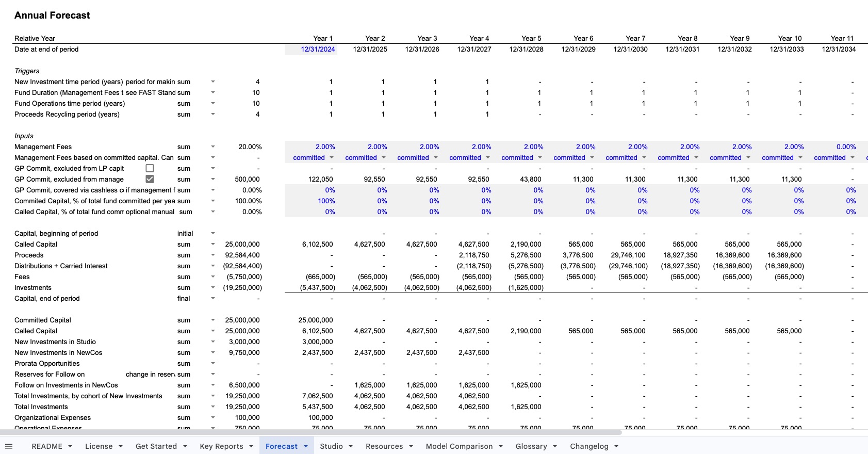This screenshot has height=454, width=868.
Task: Open the Studio tab menu arrow
Action: coord(351,446)
